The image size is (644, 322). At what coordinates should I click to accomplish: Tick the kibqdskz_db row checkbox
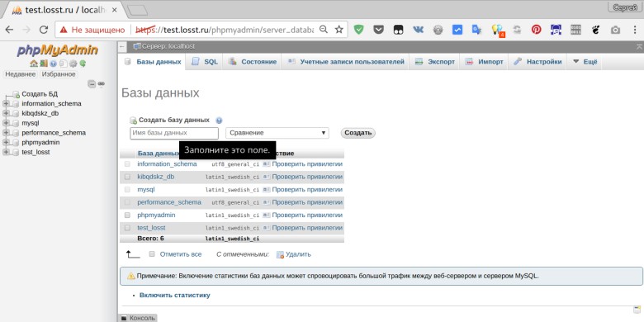[x=127, y=177]
